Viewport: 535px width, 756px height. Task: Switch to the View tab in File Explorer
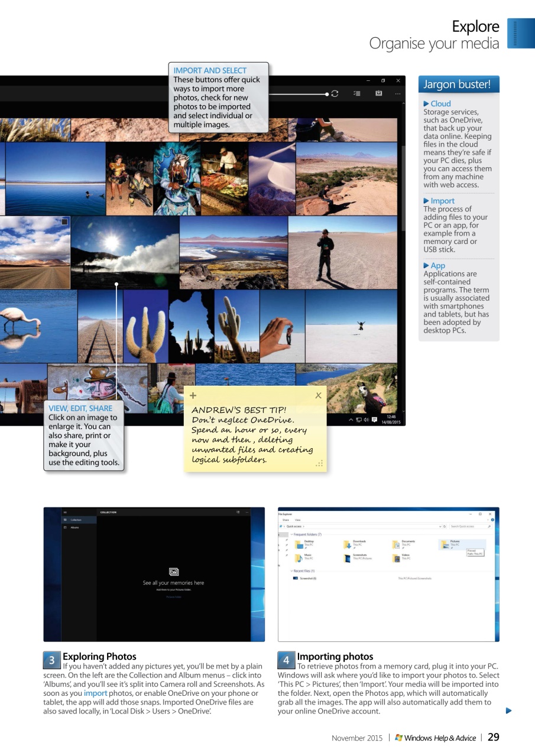299,519
